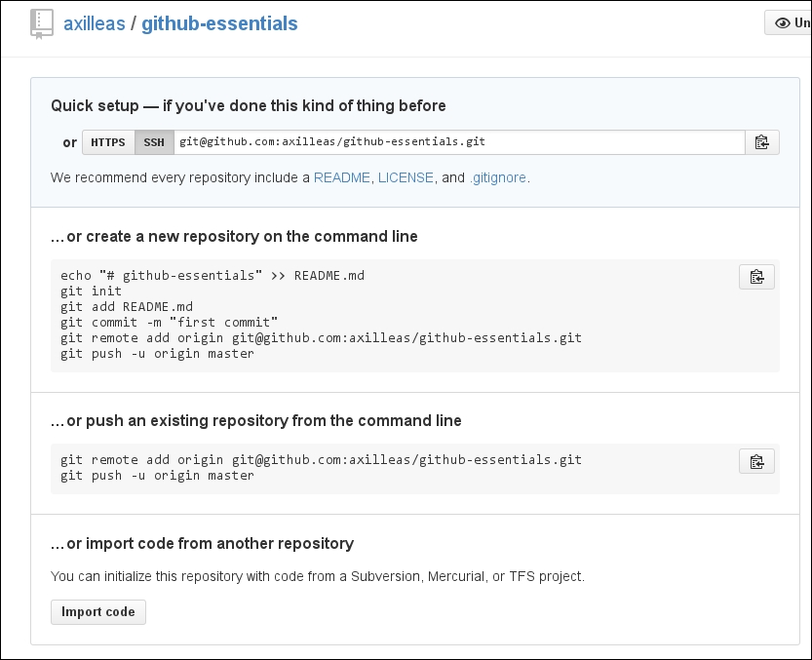This screenshot has height=660, width=812.
Task: Click the 'git commit -m first commit' line
Action: coord(169,323)
